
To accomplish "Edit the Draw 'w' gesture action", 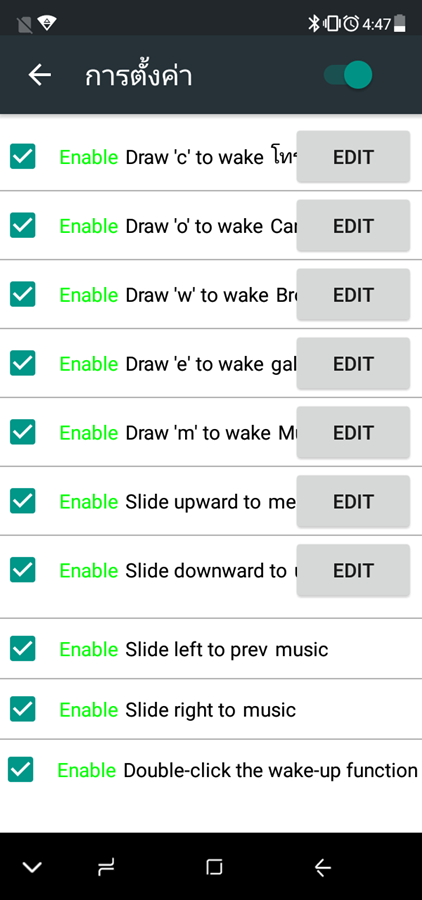I will (353, 294).
